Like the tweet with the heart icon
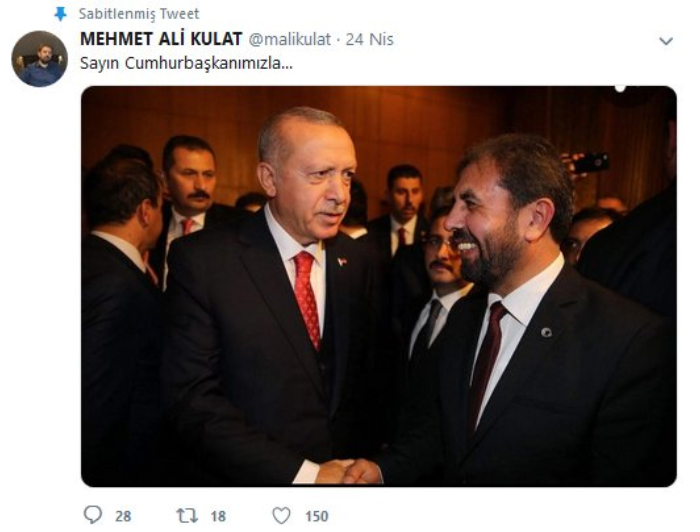 281,516
